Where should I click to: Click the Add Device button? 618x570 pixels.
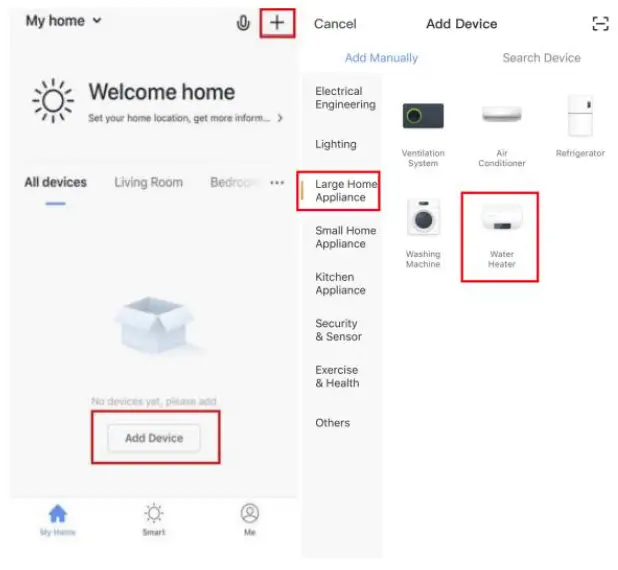click(x=154, y=438)
